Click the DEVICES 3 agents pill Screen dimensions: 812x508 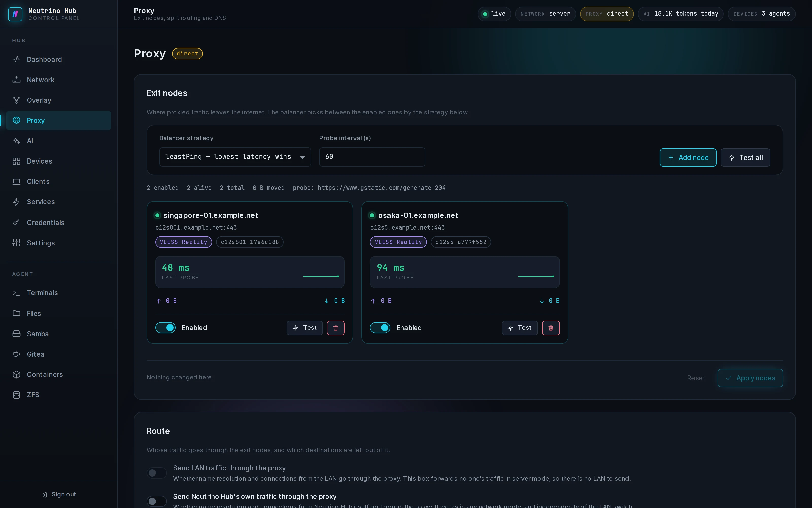pos(762,14)
